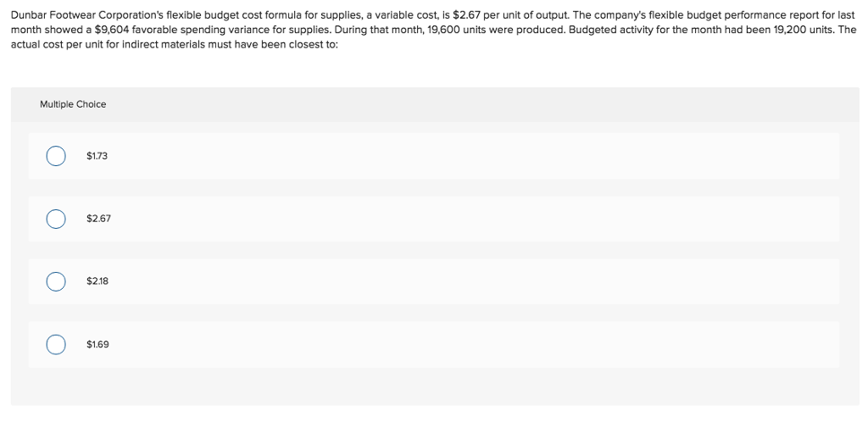This screenshot has height=428, width=868.
Task: Select the radio button for $1.73
Action: click(x=56, y=156)
